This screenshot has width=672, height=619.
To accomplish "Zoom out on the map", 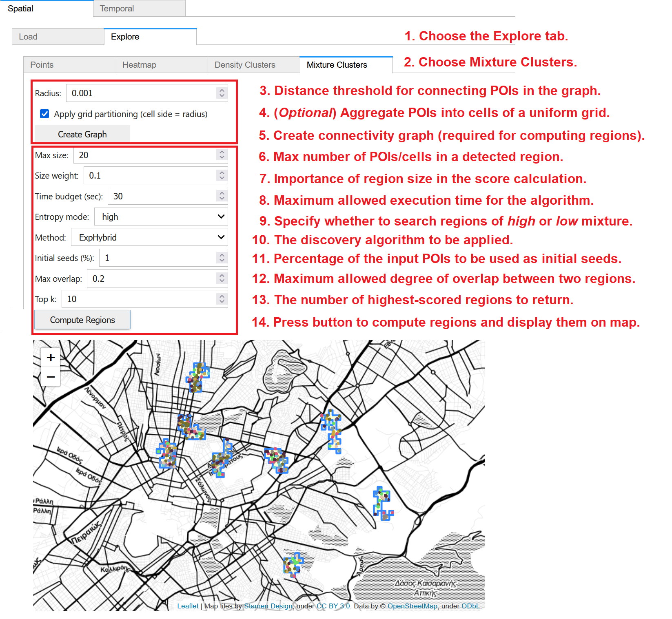I will coord(51,377).
